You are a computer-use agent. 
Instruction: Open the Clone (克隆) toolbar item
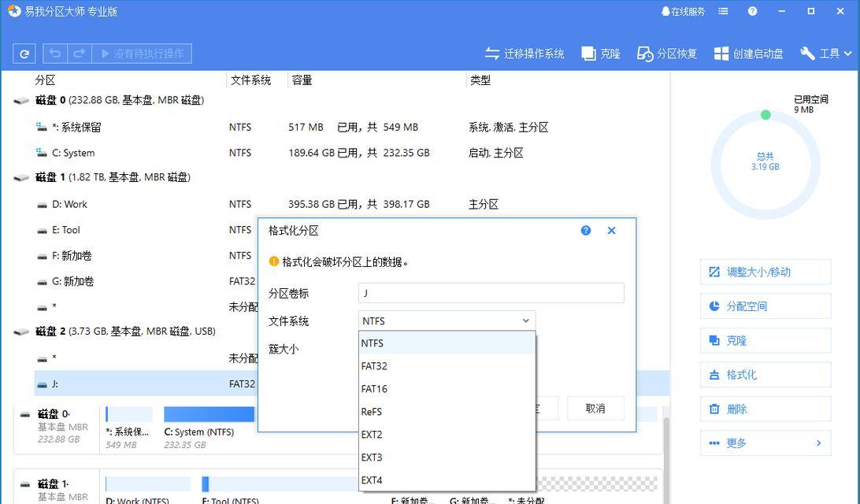tap(601, 54)
